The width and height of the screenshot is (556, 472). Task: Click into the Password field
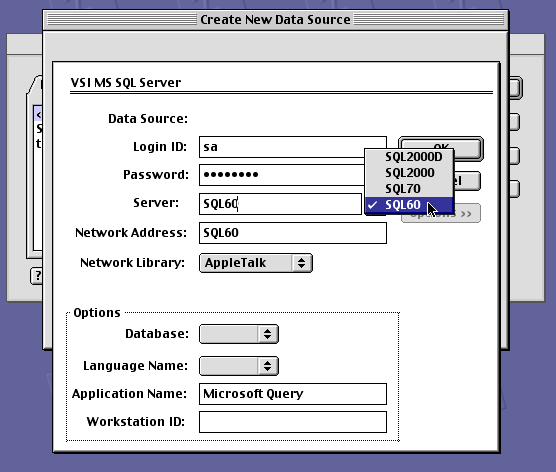[282, 175]
